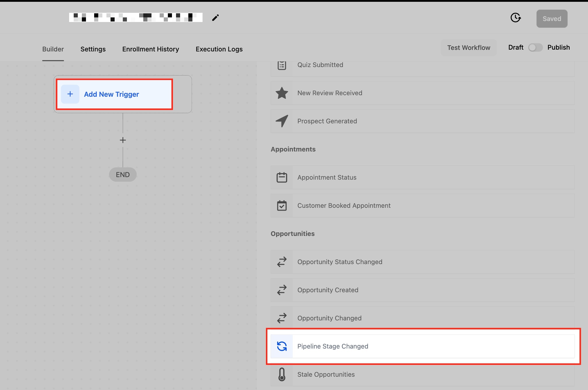Click the Test Workflow button
The width and height of the screenshot is (588, 390).
(469, 48)
